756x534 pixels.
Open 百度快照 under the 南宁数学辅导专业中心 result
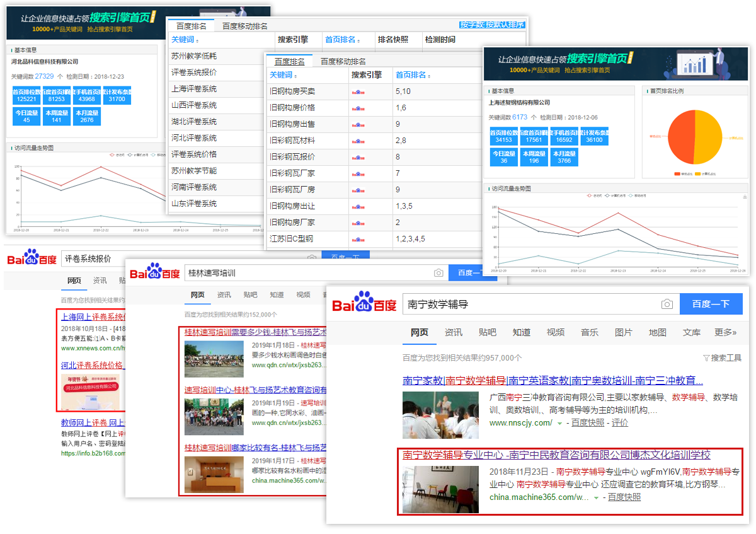coord(624,497)
